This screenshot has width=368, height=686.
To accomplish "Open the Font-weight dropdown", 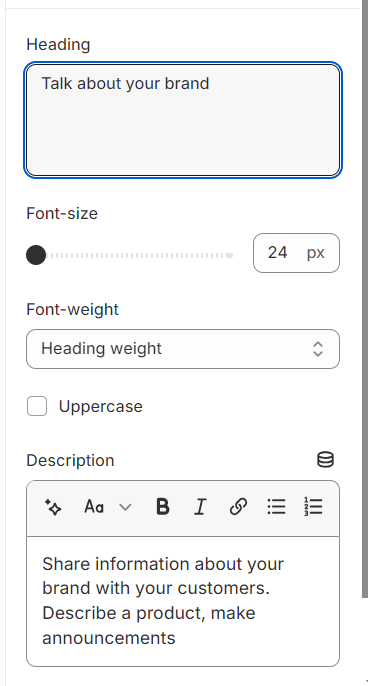I will pos(183,349).
